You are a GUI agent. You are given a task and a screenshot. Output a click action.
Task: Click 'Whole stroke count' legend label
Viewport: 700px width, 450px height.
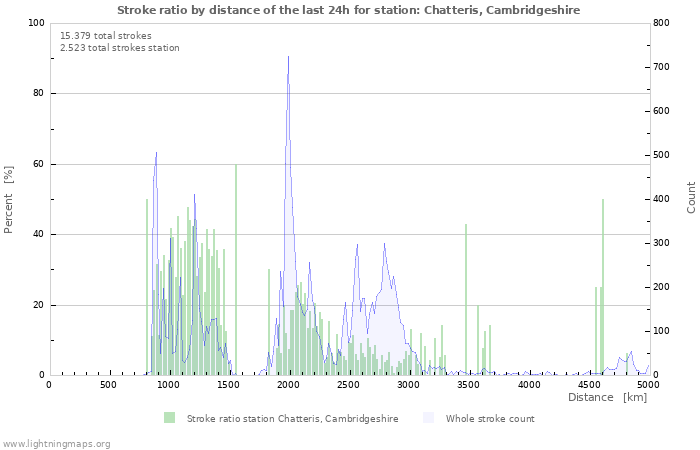[x=490, y=419]
